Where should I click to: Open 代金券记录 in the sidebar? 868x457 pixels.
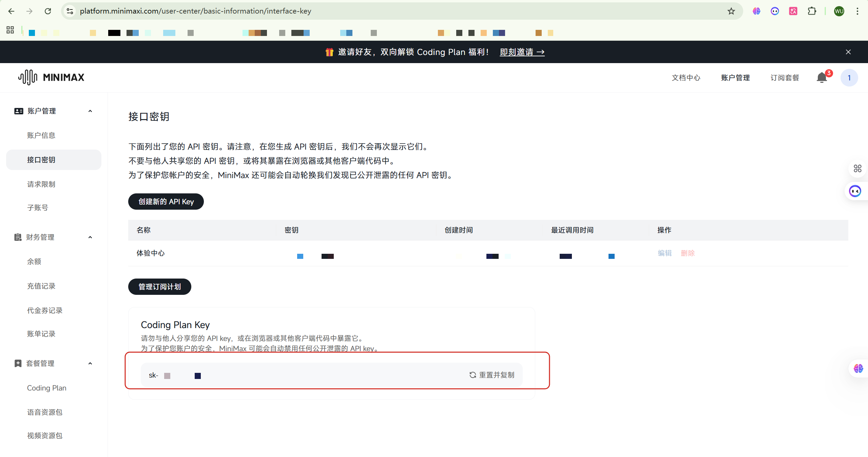[45, 310]
